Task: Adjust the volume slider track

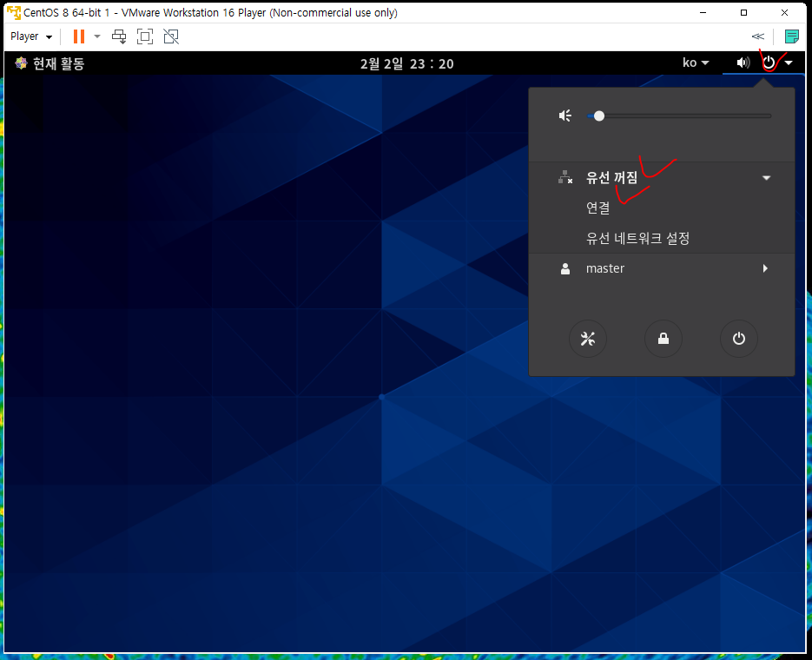Action: pos(679,116)
